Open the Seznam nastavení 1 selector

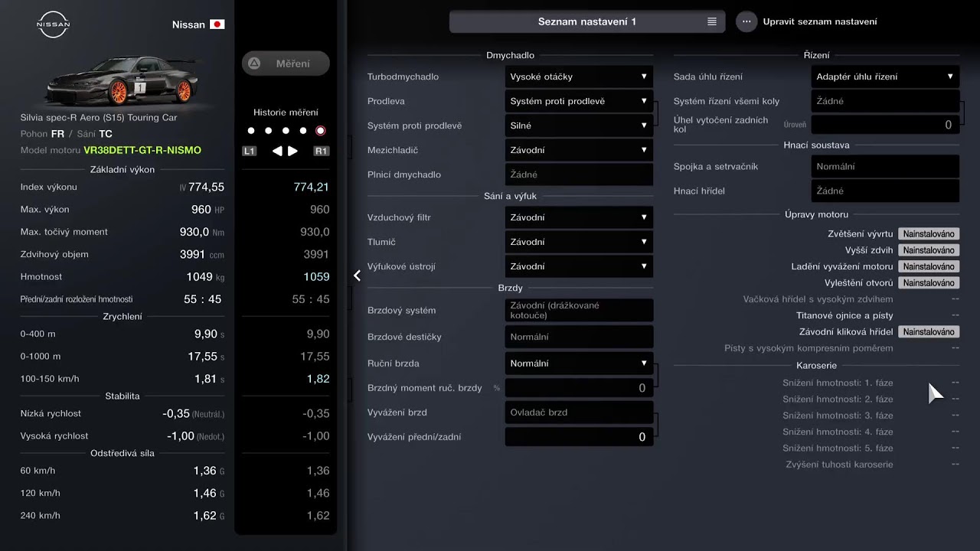(587, 21)
